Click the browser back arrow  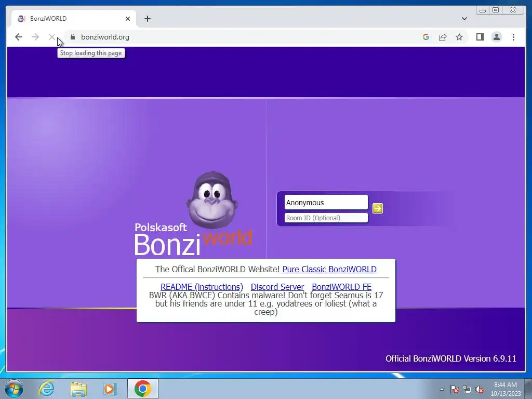[x=19, y=37]
